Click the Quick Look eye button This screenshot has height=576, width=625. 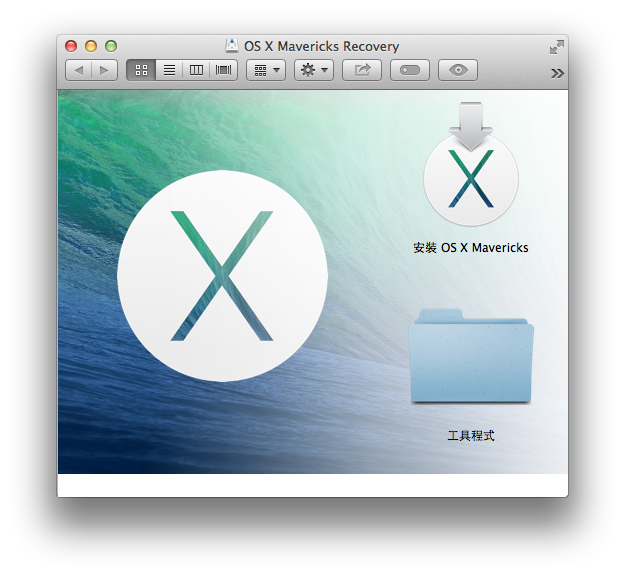click(x=458, y=71)
